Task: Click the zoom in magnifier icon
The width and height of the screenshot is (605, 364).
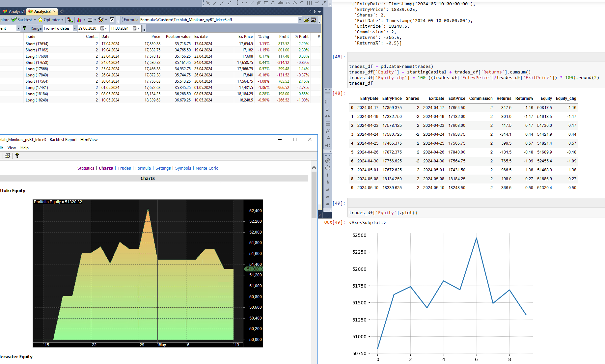Action: pyautogui.click(x=328, y=161)
